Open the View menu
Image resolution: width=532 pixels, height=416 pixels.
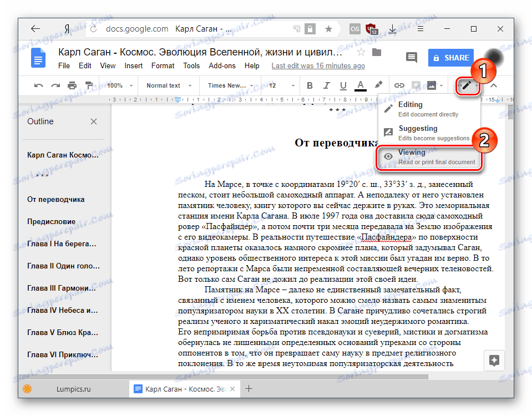(108, 66)
